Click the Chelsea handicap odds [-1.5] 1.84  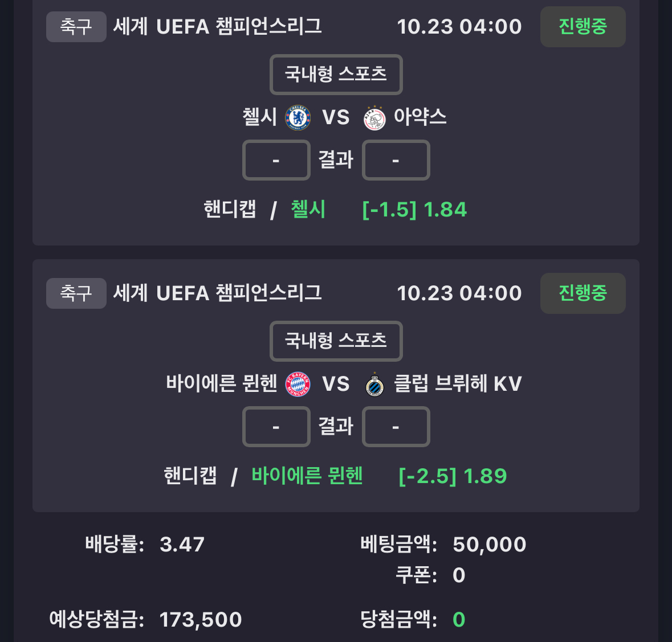414,210
